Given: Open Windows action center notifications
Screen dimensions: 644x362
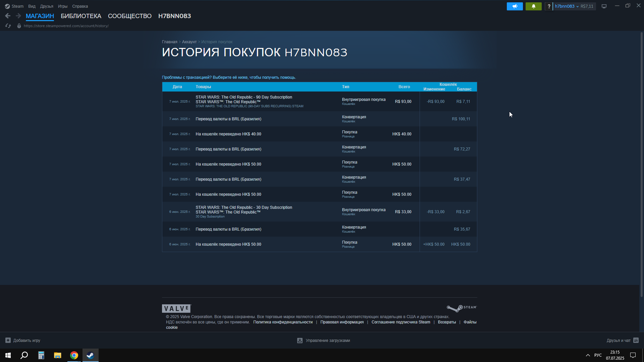Looking at the screenshot, I should click(633, 355).
